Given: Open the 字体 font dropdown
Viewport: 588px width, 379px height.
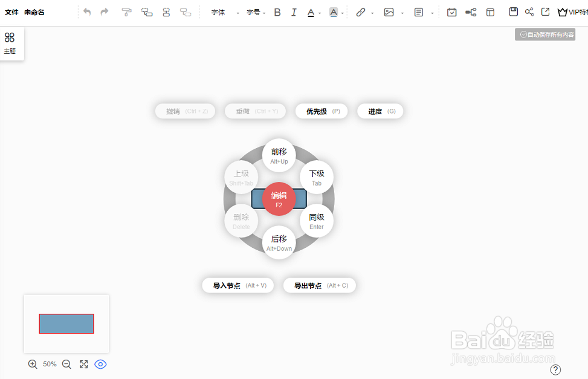Looking at the screenshot, I should tap(225, 12).
